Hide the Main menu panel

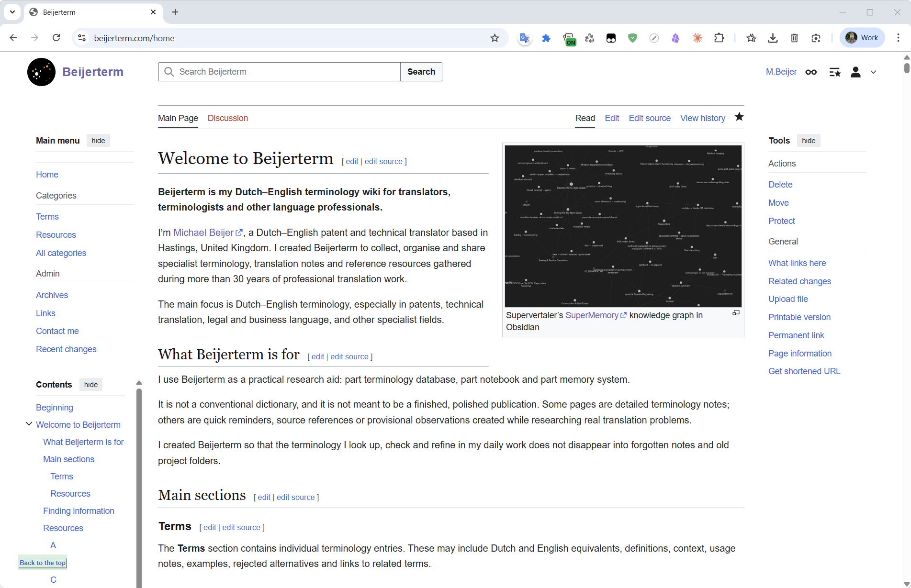(98, 140)
